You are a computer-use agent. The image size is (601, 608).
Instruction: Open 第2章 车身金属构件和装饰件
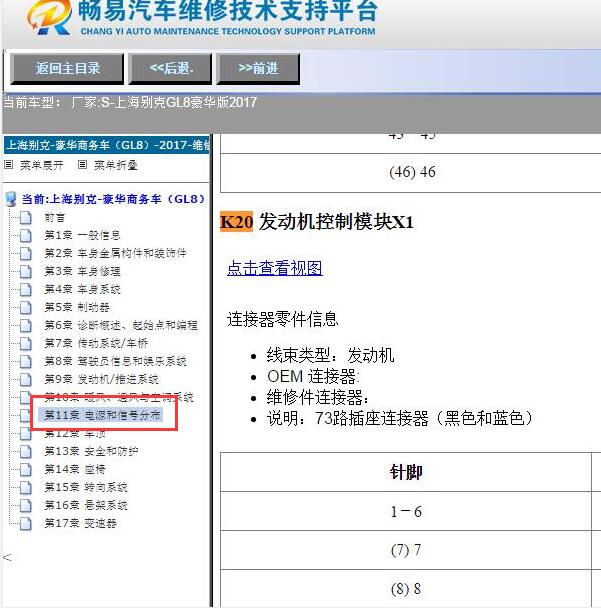tap(115, 253)
